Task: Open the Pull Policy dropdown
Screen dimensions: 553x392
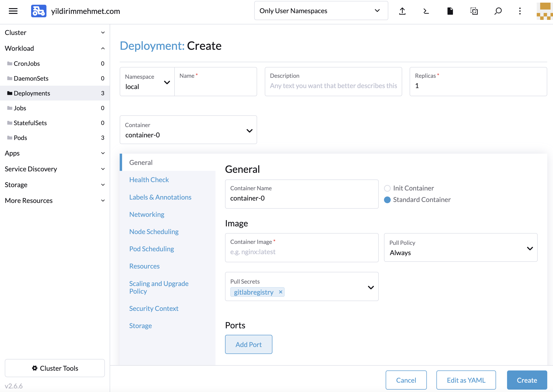Action: pos(461,248)
